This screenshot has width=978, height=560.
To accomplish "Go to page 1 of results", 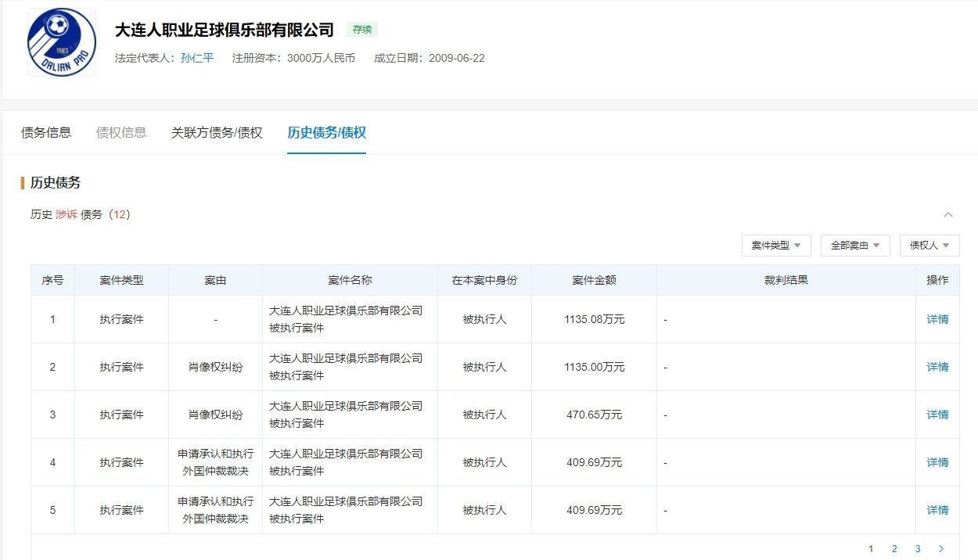I will coord(871,549).
